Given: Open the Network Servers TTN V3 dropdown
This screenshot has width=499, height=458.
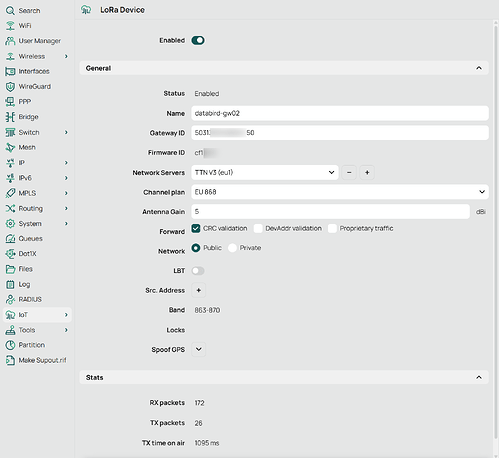Looking at the screenshot, I should [x=265, y=173].
